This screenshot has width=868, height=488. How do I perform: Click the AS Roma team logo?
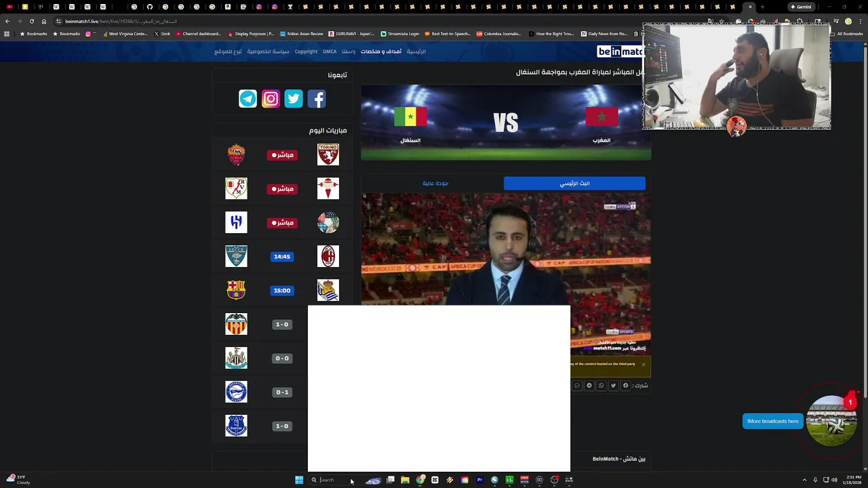[x=236, y=155]
